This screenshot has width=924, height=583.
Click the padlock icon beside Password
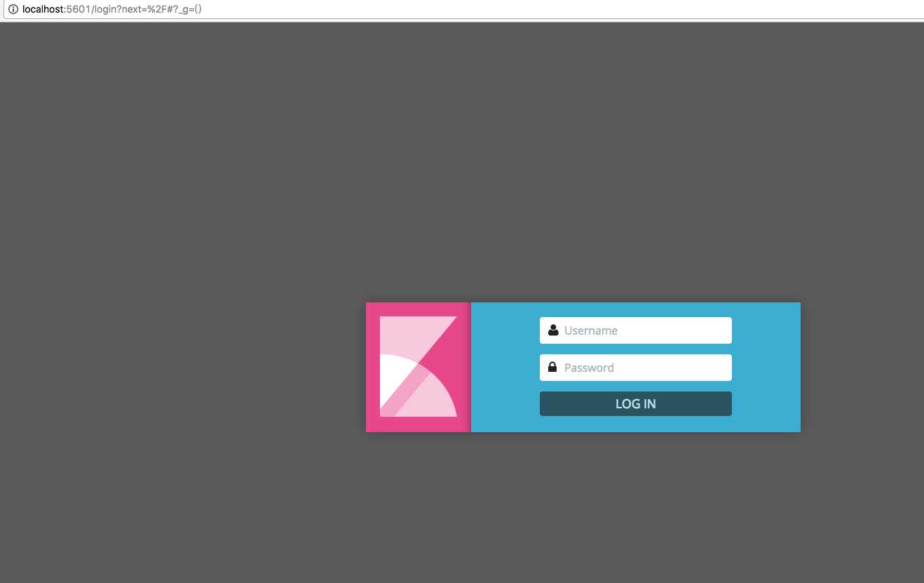coord(552,367)
